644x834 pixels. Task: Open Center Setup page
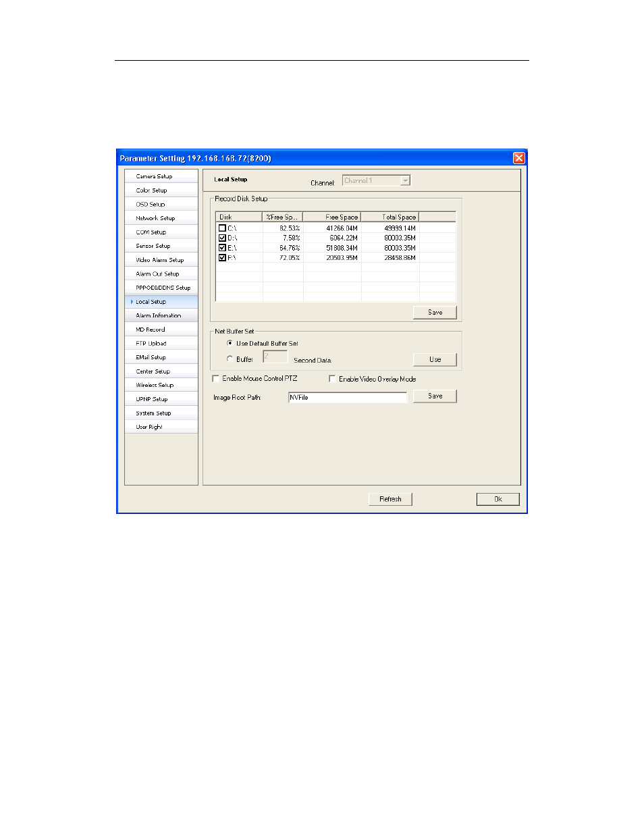161,371
